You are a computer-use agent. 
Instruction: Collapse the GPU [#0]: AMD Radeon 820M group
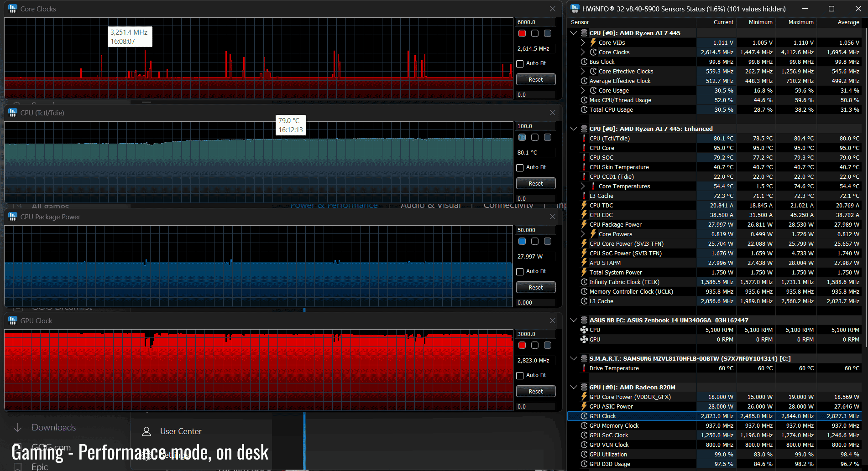[x=574, y=387]
